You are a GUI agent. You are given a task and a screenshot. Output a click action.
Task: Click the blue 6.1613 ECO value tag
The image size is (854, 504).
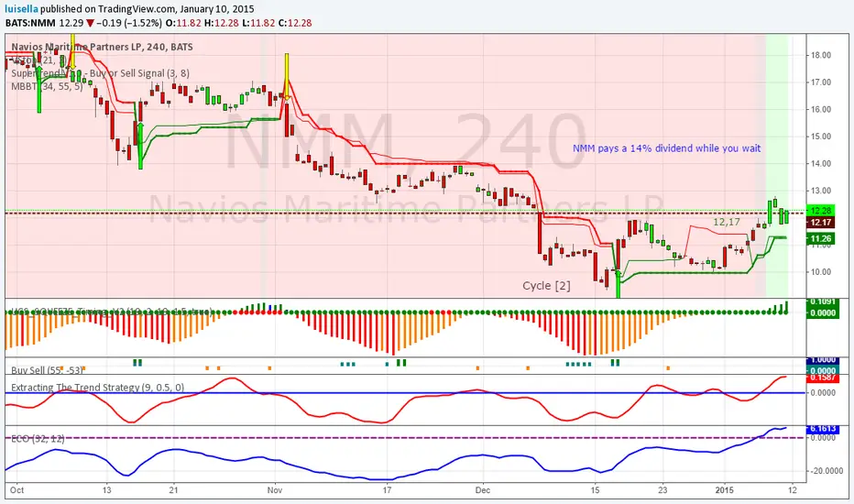[823, 430]
